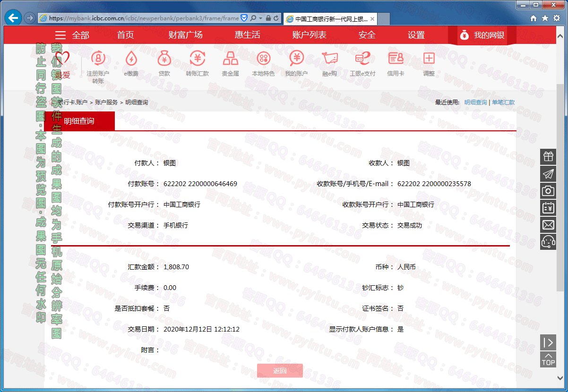Click the padlock security icon

[x=268, y=18]
